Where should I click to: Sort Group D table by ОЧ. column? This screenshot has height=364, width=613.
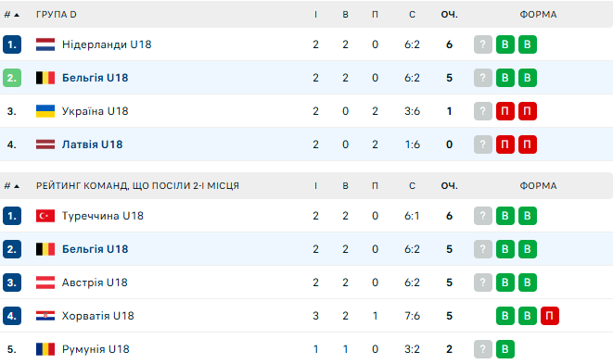[449, 15]
